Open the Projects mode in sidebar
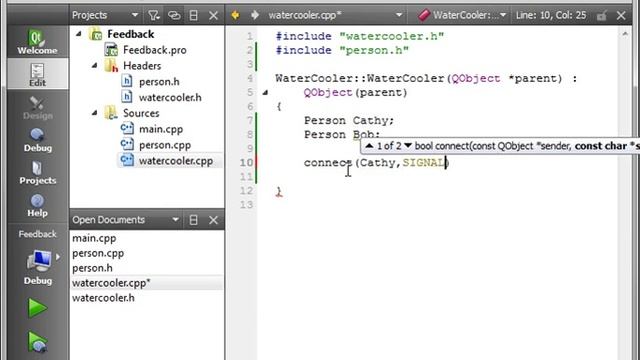 click(x=37, y=173)
